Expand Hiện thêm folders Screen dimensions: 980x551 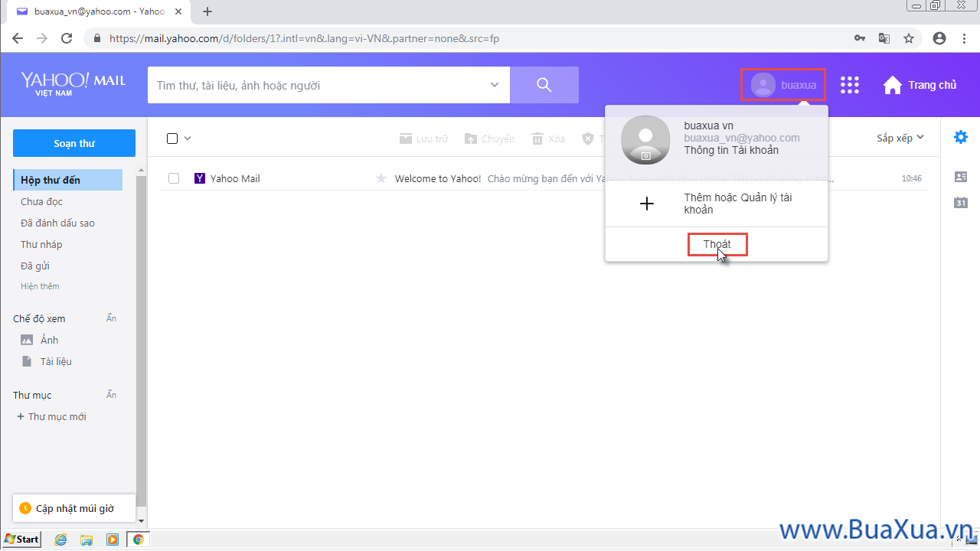[40, 286]
